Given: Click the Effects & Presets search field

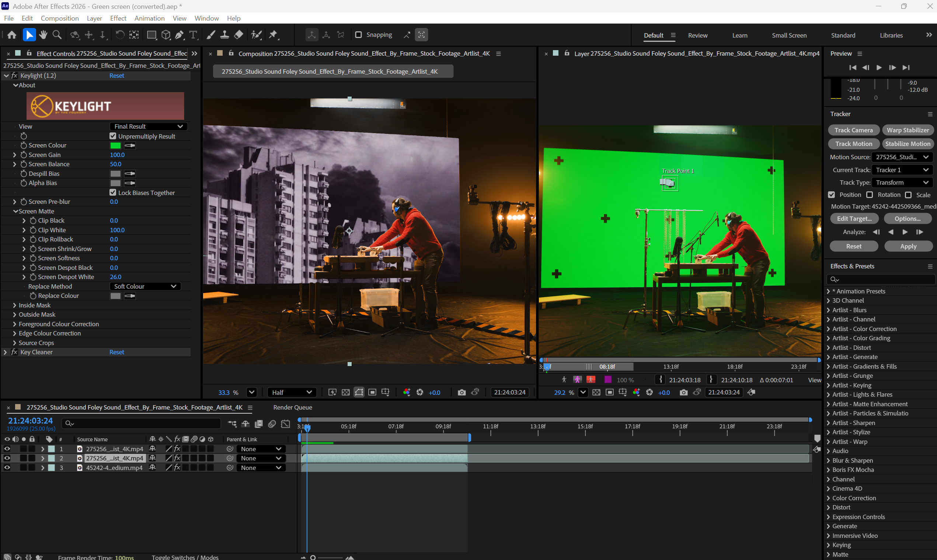Looking at the screenshot, I should 881,279.
